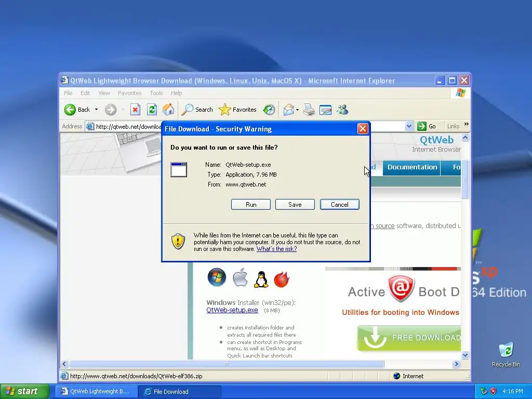The height and width of the screenshot is (399, 532).
Task: Open the Help menu
Action: click(177, 93)
